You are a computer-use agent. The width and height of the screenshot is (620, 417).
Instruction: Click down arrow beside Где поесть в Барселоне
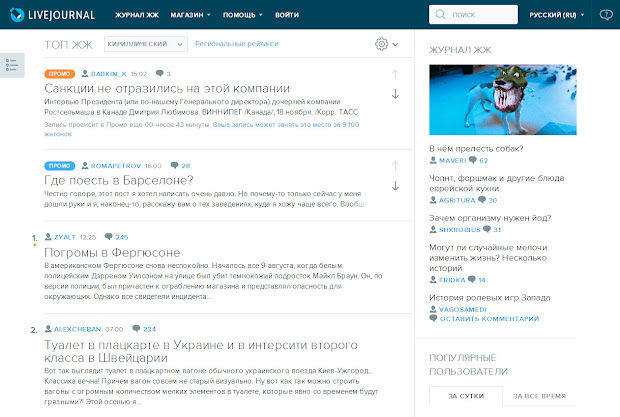pos(395,186)
